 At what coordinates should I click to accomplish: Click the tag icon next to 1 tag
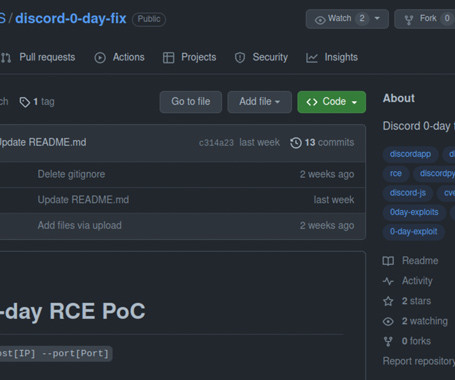(x=25, y=102)
